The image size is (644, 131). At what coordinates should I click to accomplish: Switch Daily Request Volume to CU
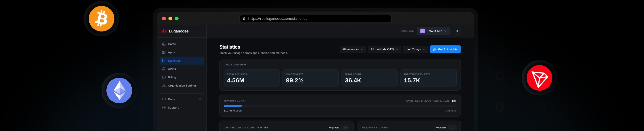(x=345, y=127)
